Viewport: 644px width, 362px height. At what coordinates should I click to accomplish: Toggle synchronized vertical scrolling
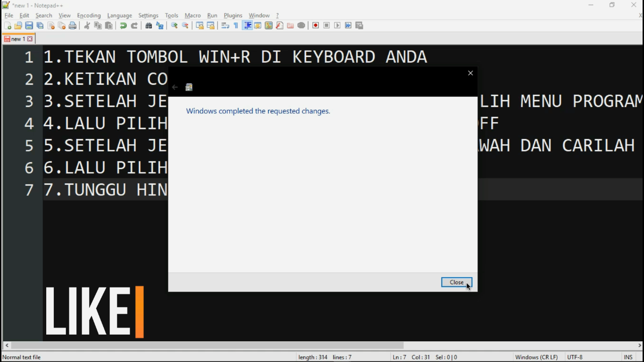click(200, 25)
